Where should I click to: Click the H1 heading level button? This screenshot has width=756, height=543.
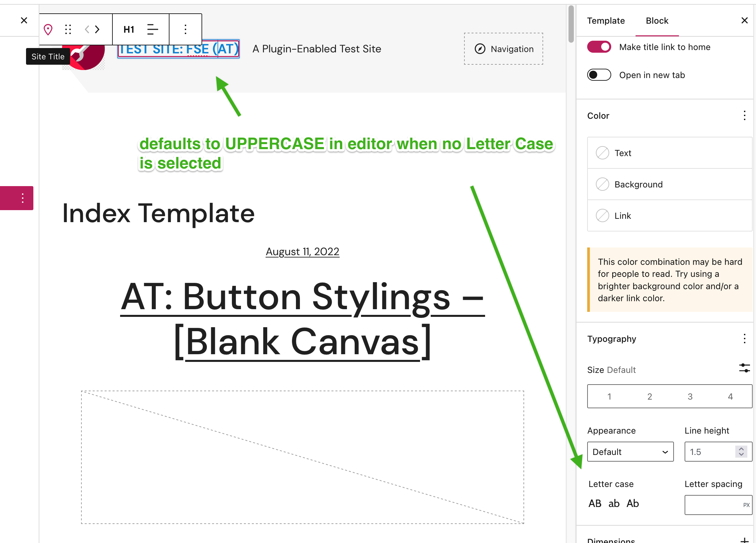click(x=129, y=29)
